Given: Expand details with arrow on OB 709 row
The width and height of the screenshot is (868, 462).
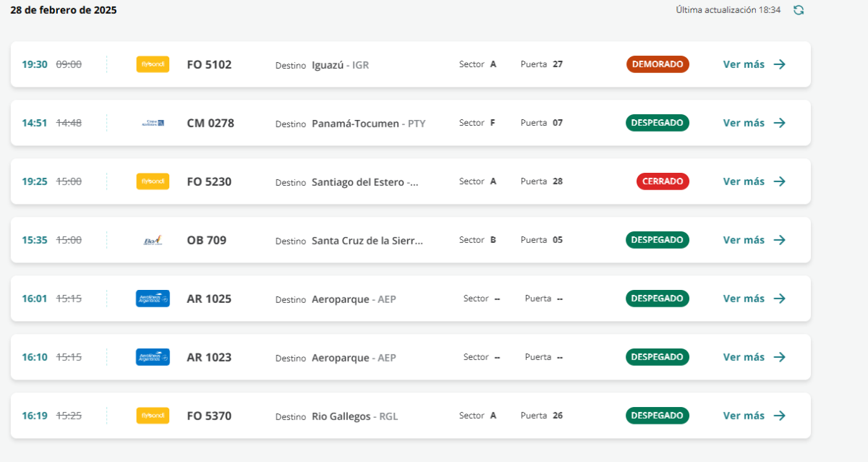Looking at the screenshot, I should pyautogui.click(x=779, y=240).
